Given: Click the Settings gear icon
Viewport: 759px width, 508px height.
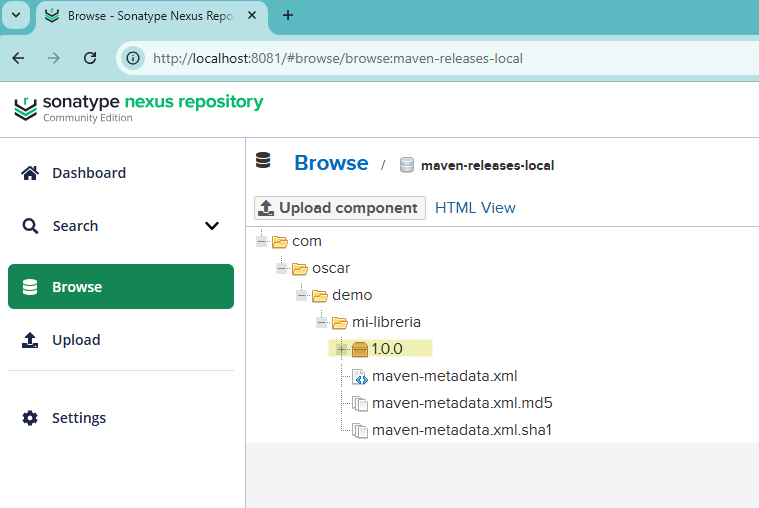Looking at the screenshot, I should pyautogui.click(x=30, y=418).
